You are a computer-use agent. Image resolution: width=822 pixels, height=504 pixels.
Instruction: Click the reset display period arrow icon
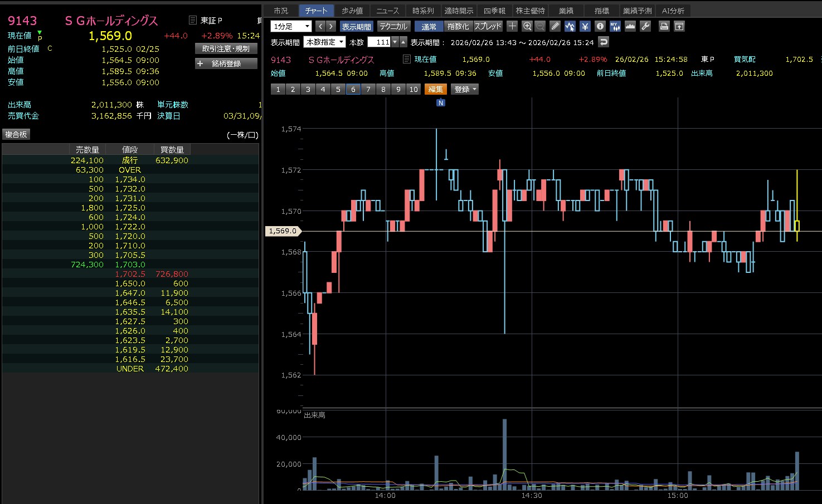tap(604, 42)
